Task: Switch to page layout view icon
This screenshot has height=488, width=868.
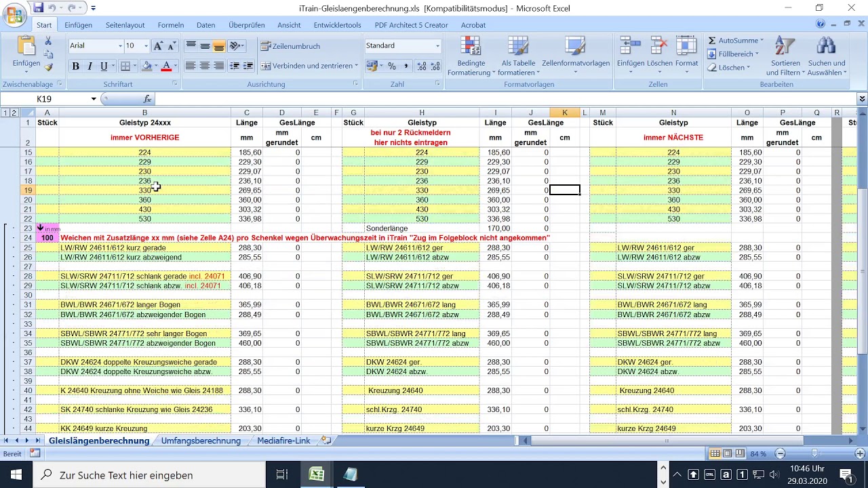Action: (727, 453)
